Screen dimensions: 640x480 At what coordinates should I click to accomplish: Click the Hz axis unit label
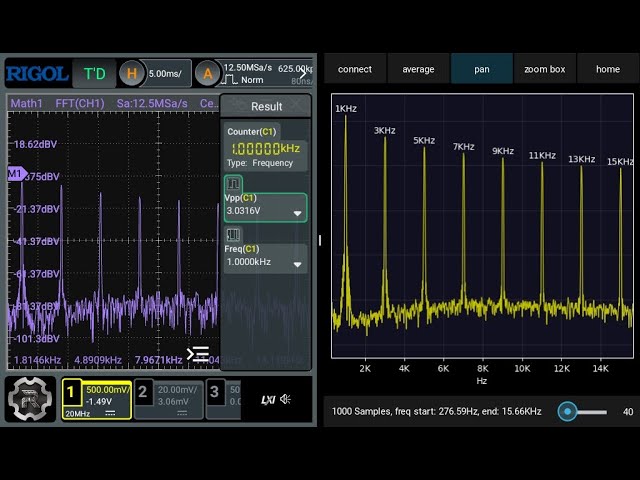[482, 381]
